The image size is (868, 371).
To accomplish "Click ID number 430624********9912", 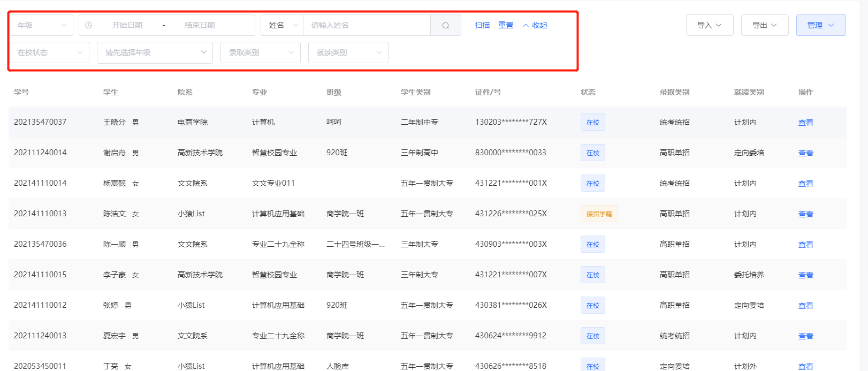I will pyautogui.click(x=511, y=336).
